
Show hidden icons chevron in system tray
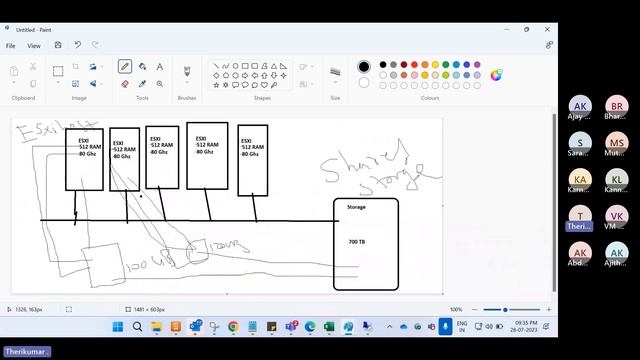point(389,327)
